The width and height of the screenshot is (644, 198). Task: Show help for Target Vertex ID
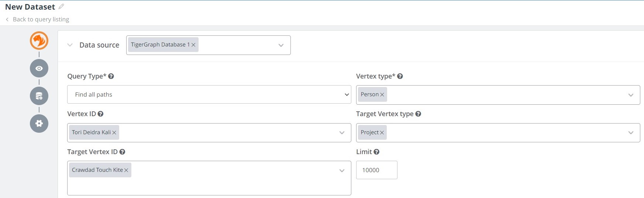tap(122, 152)
